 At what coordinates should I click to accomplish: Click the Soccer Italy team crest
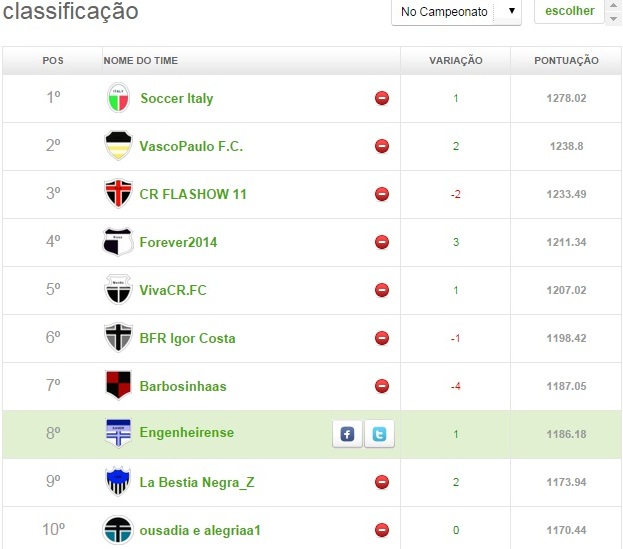(x=118, y=98)
